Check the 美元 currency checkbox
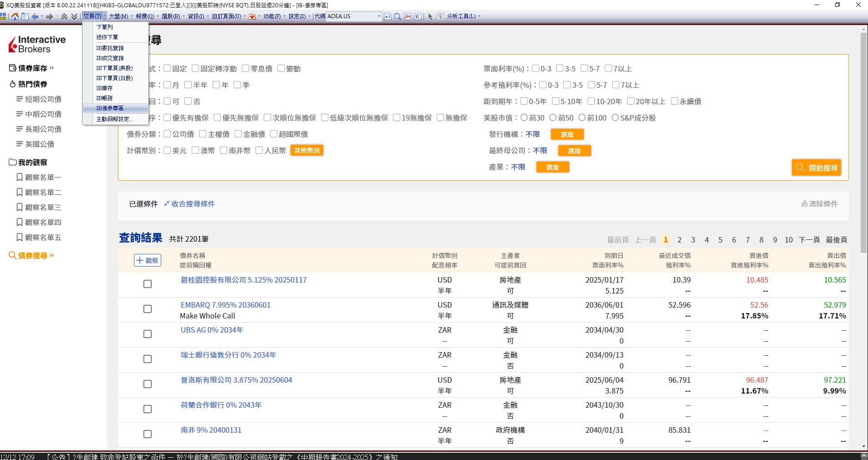 [167, 150]
